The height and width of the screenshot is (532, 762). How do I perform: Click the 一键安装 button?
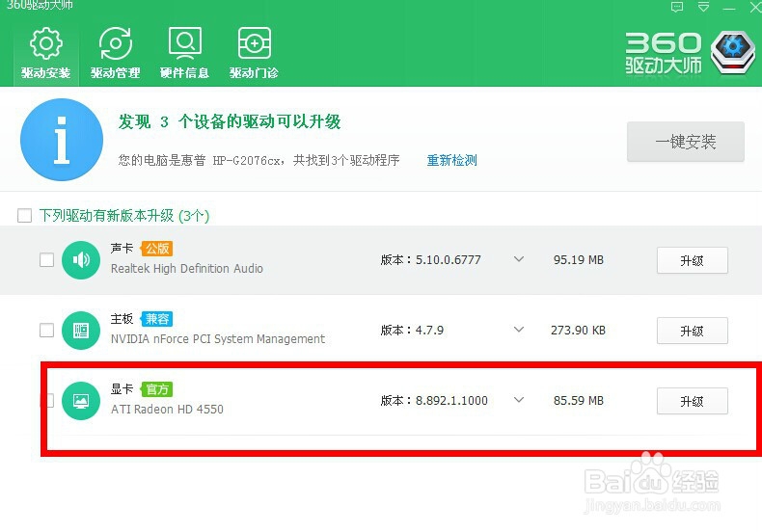pyautogui.click(x=685, y=142)
